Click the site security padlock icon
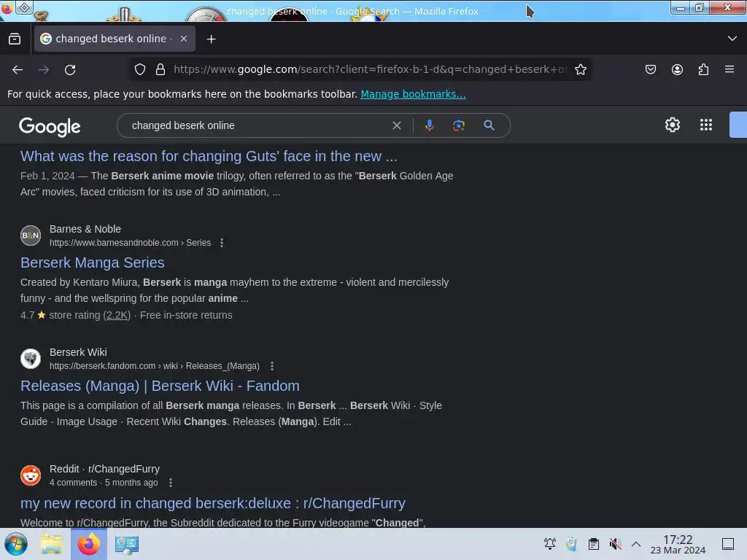This screenshot has height=560, width=747. tap(160, 69)
